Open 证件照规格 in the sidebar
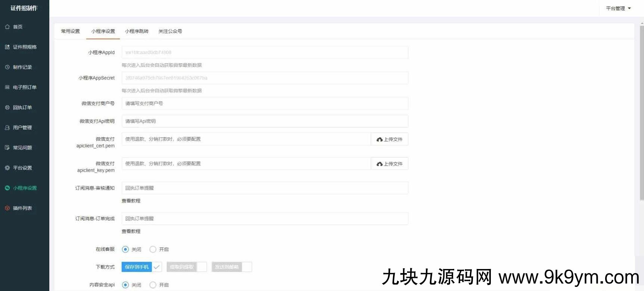This screenshot has height=291, width=644. tap(24, 47)
